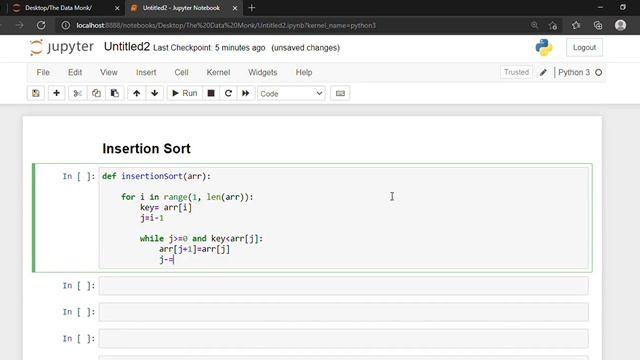Select the second empty code cell
The height and width of the screenshot is (360, 640).
(343, 312)
